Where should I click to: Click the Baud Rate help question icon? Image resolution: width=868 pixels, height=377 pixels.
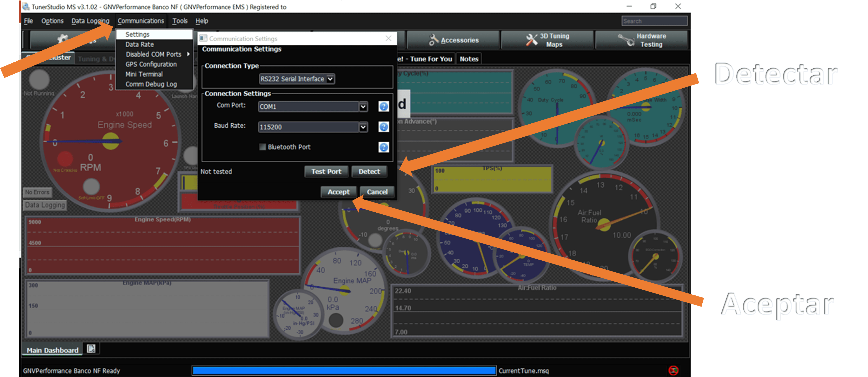383,127
